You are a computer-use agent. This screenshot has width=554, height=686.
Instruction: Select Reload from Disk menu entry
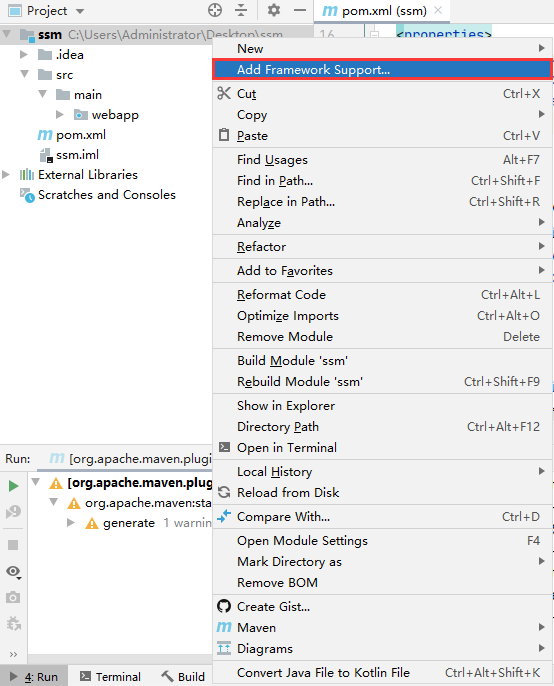tap(382, 493)
